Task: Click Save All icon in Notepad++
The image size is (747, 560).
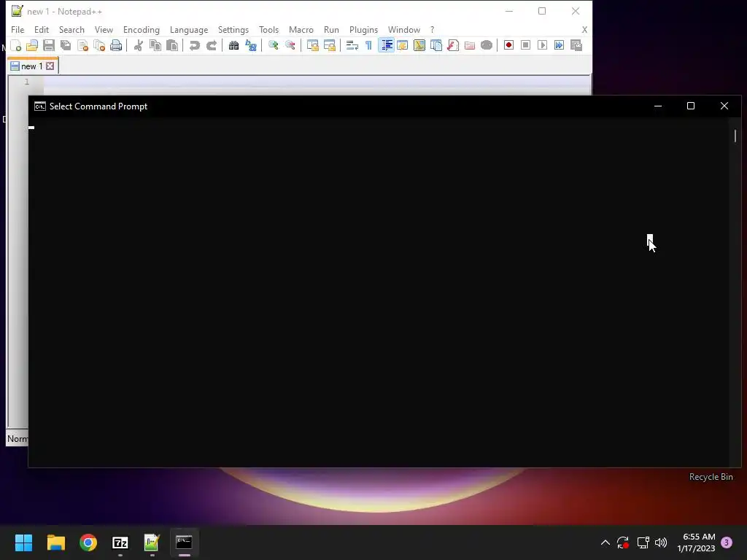Action: coord(65,45)
